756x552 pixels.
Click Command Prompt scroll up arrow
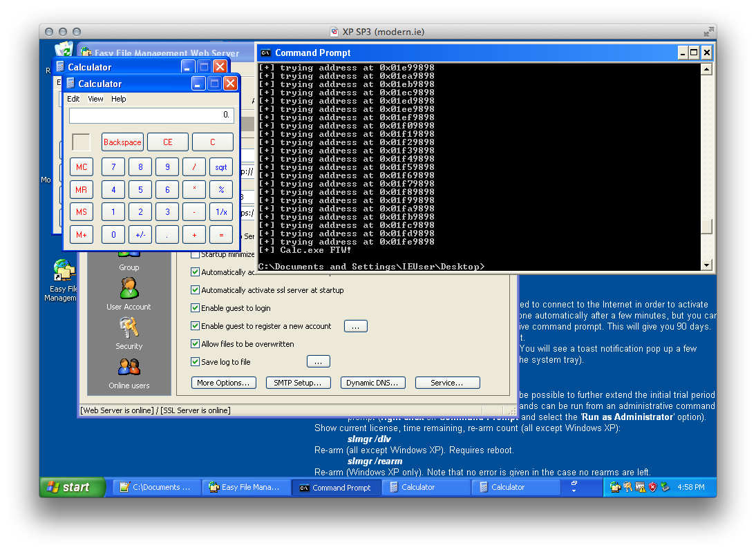click(x=706, y=69)
